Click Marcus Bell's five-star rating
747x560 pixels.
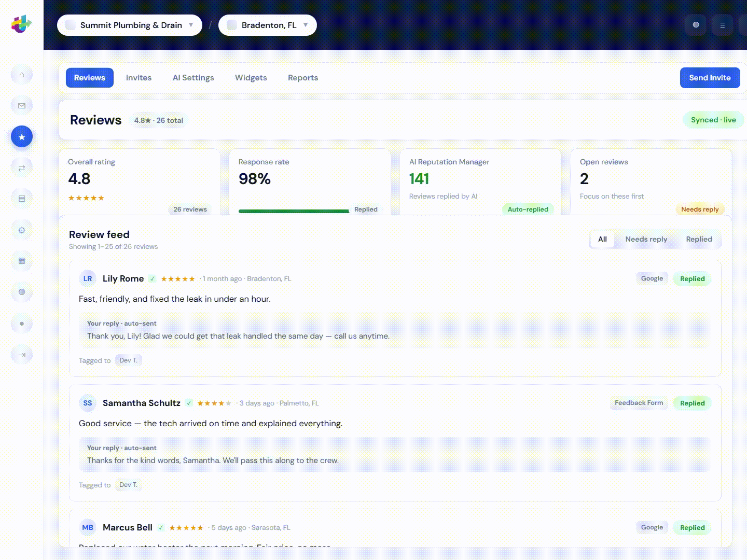(x=186, y=528)
